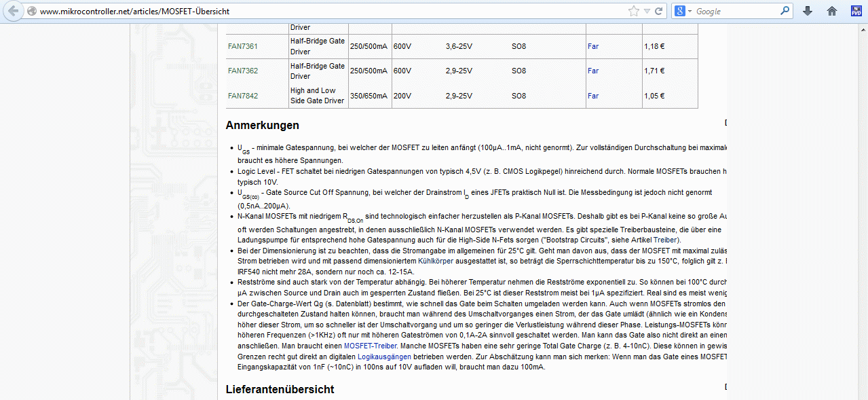
Task: Open the downloads arrow icon
Action: (x=808, y=11)
